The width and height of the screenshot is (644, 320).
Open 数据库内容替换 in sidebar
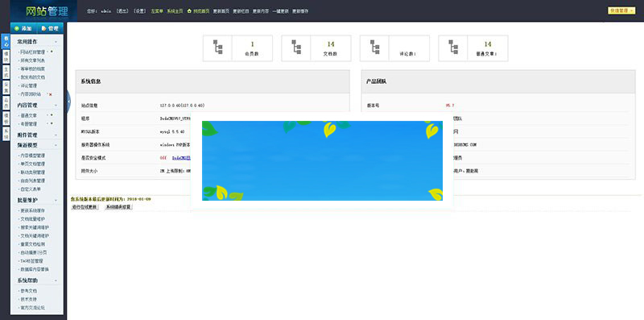coord(35,269)
